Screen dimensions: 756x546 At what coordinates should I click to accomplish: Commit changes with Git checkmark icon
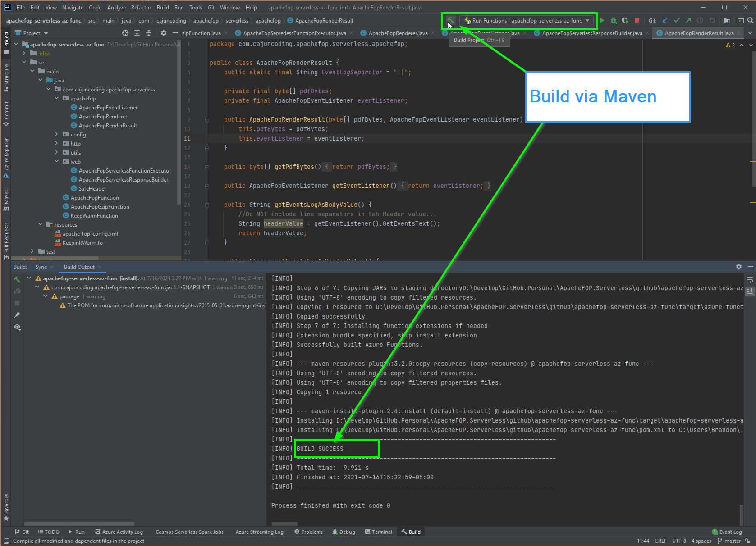coord(677,21)
